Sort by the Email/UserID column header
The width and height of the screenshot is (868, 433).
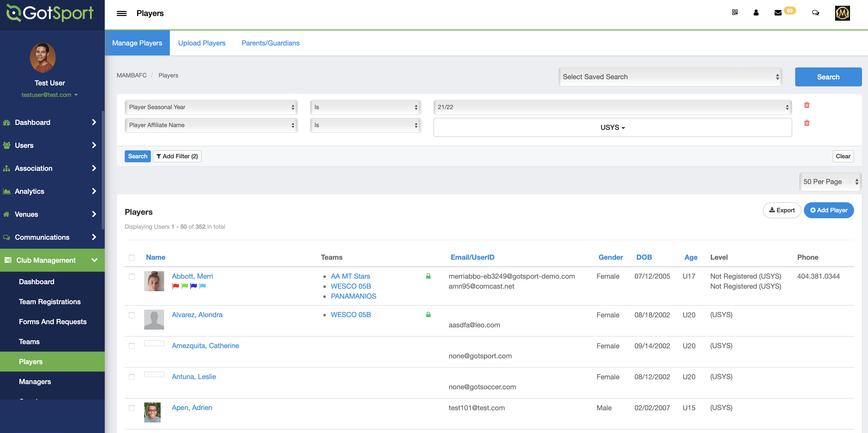click(x=472, y=257)
